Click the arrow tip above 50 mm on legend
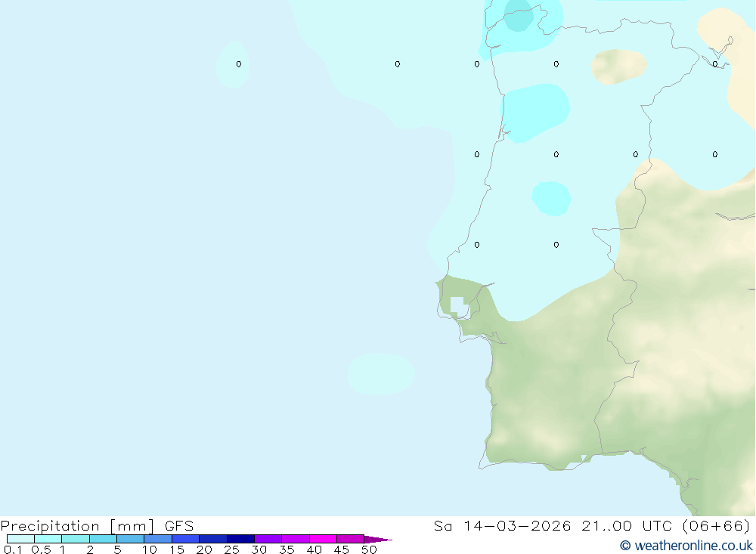Viewport: 756px width, 554px height. tap(378, 539)
